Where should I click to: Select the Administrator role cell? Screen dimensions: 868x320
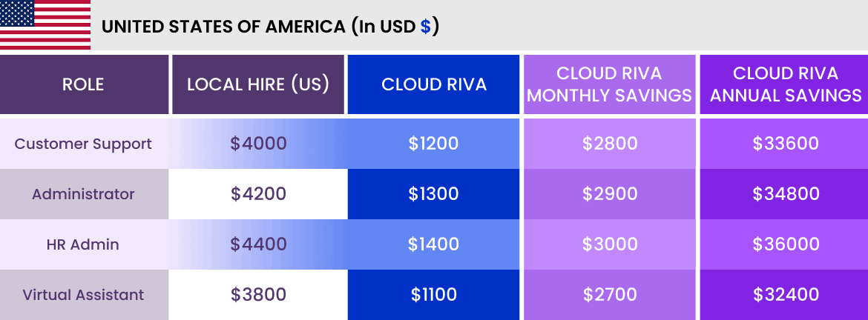pos(84,194)
